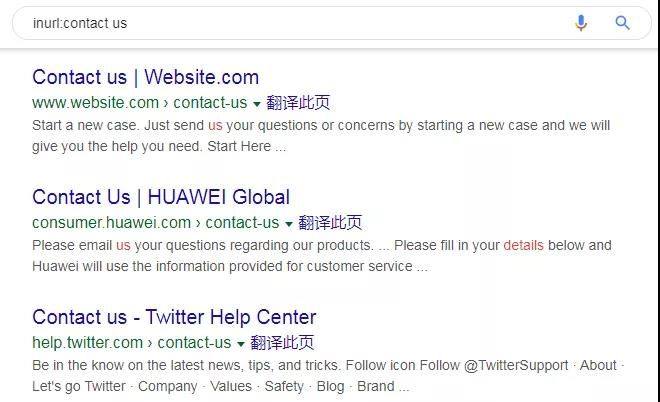This screenshot has width=660, height=402.
Task: Click the red 'details' word in Huawei snippet
Action: click(x=524, y=245)
